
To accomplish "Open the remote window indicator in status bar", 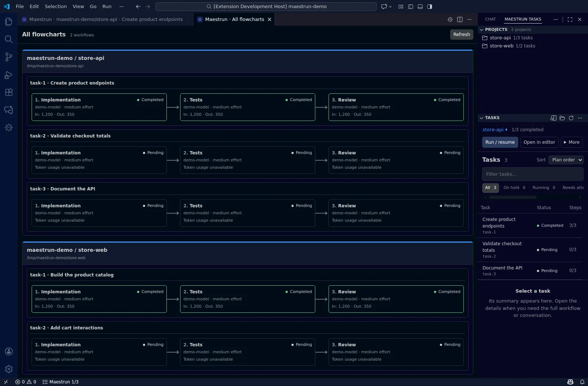I will point(6,382).
